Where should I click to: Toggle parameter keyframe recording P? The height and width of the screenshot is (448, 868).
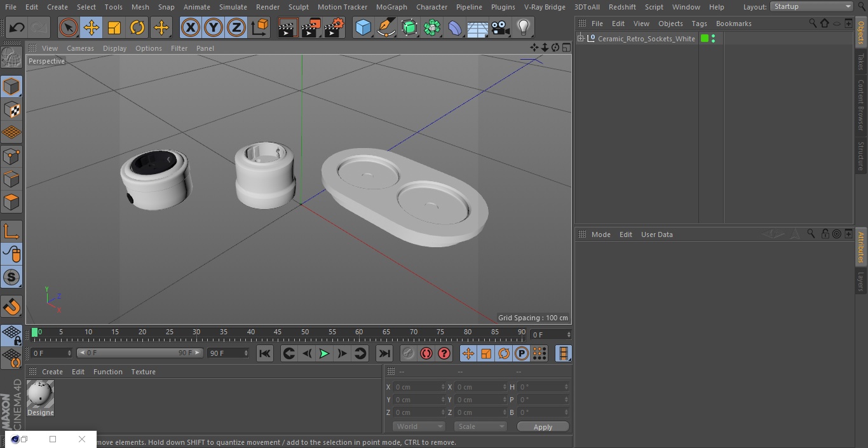(522, 353)
